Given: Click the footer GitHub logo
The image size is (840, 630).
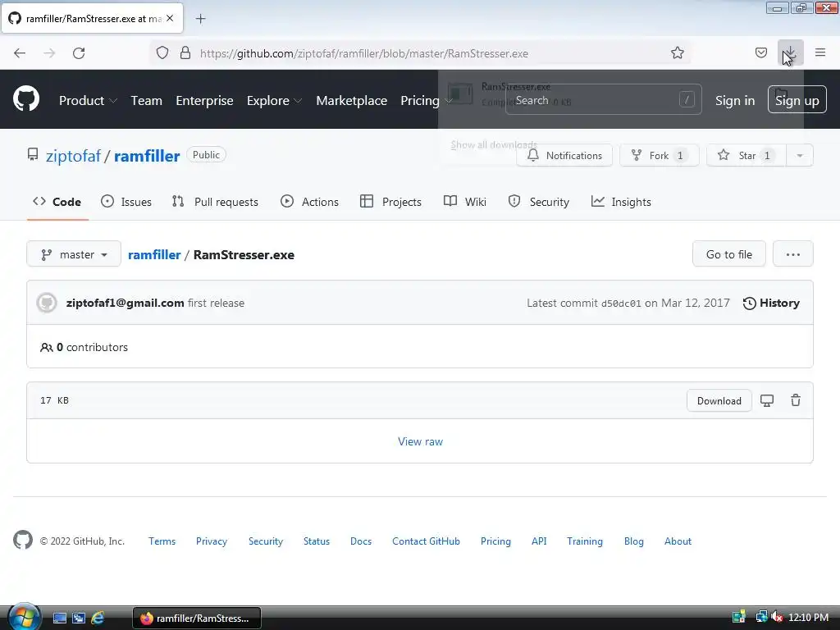Looking at the screenshot, I should point(23,540).
